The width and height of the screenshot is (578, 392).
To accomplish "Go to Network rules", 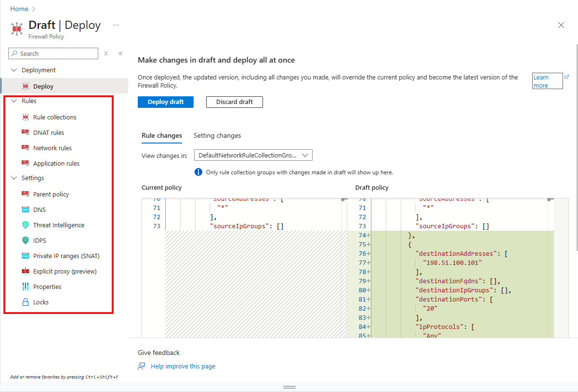I will tap(53, 148).
